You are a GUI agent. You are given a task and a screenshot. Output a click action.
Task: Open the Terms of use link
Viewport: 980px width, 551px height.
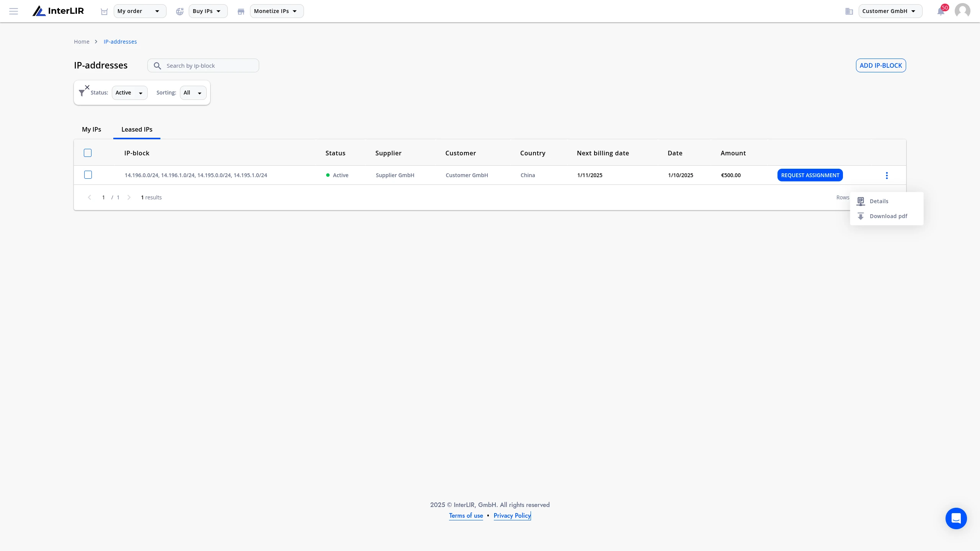pyautogui.click(x=466, y=516)
